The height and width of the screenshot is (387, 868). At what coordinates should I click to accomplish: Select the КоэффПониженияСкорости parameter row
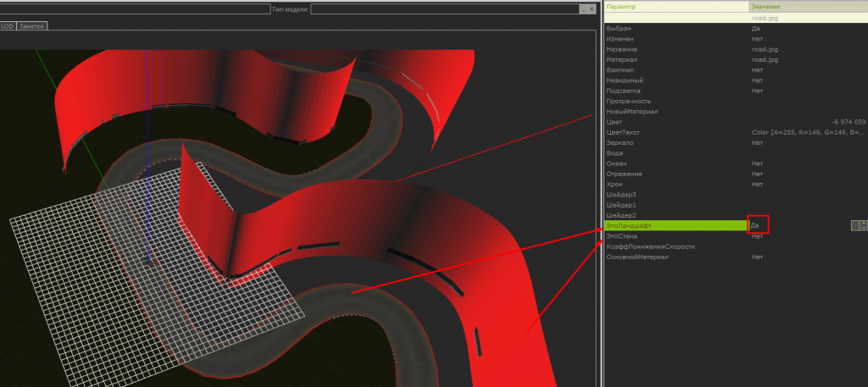point(650,246)
